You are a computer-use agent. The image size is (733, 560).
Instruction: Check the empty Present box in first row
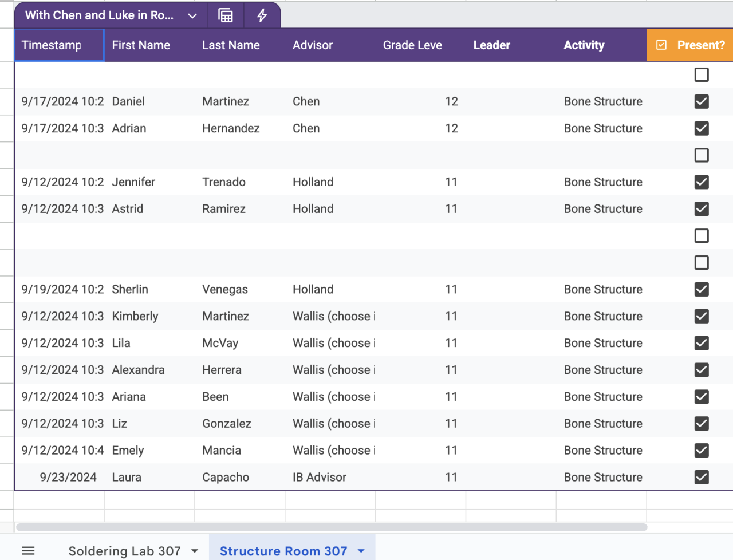click(x=702, y=75)
